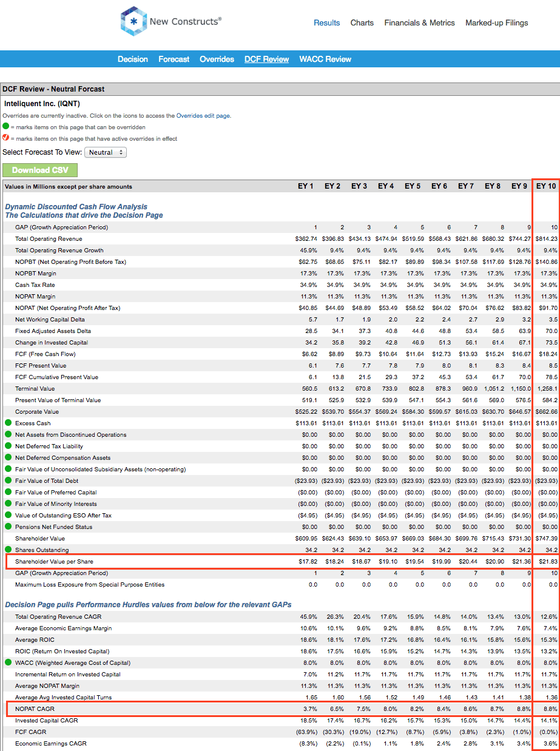Click the EY 5 column header
Viewport: 560px width, 751px height.
coord(413,186)
